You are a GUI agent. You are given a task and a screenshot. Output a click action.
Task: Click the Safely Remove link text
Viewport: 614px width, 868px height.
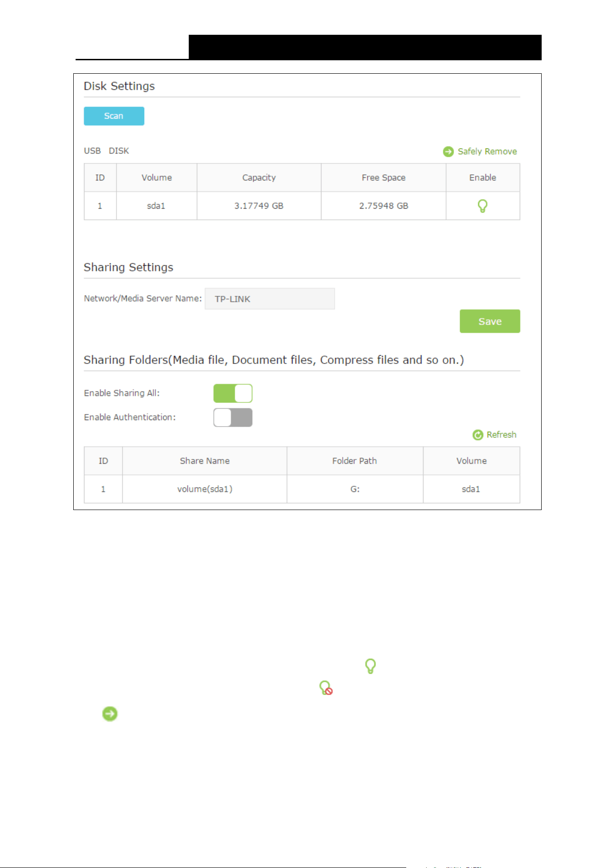(x=487, y=152)
